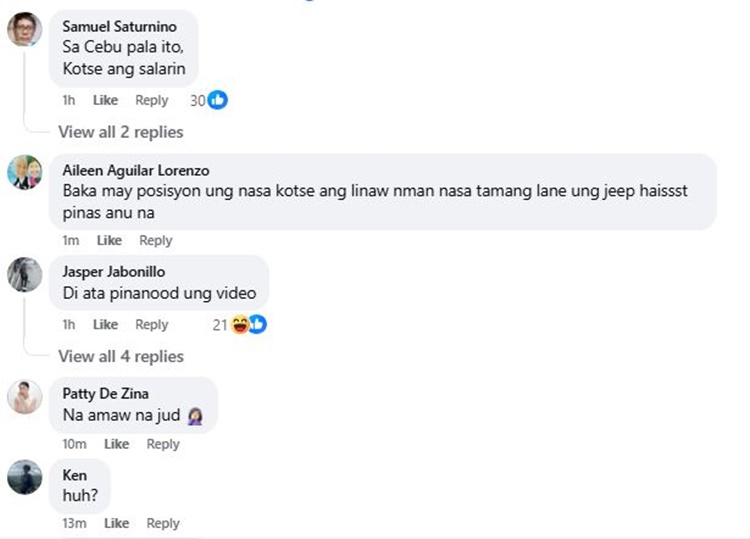
Task: Reply to Patty De Zina's comment
Action: coord(163,444)
